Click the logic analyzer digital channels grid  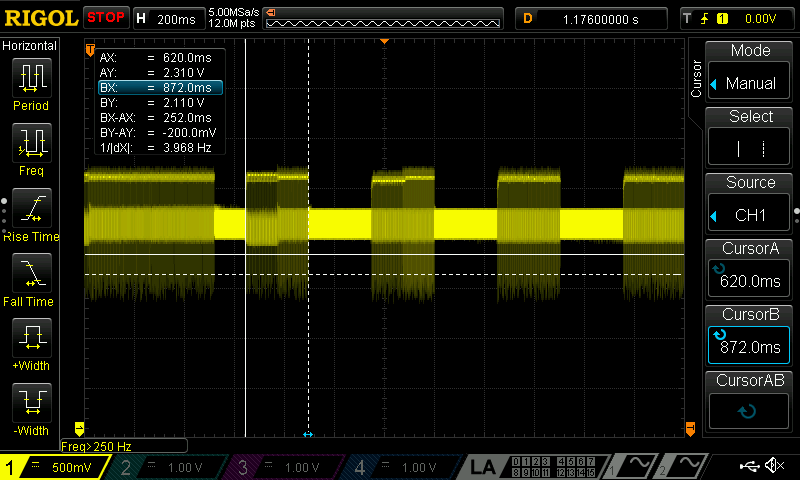(555, 467)
